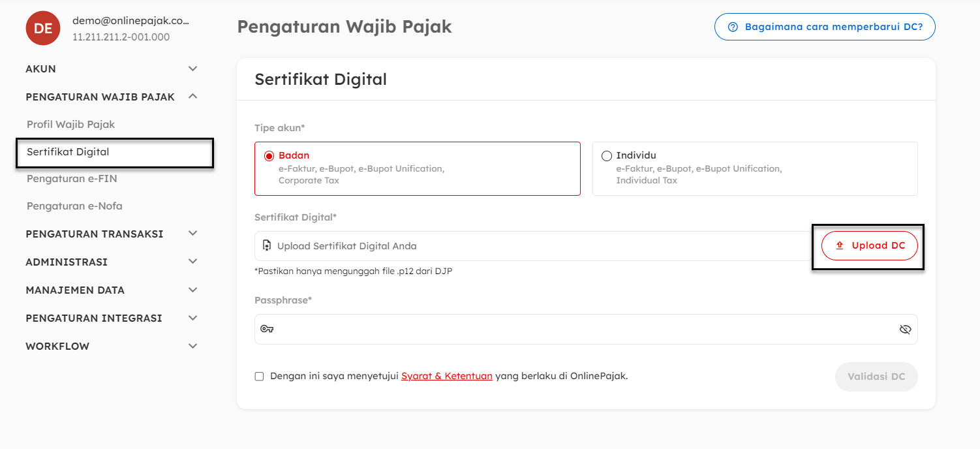The height and width of the screenshot is (449, 980).
Task: Click the Passphrase input field
Action: 581,330
